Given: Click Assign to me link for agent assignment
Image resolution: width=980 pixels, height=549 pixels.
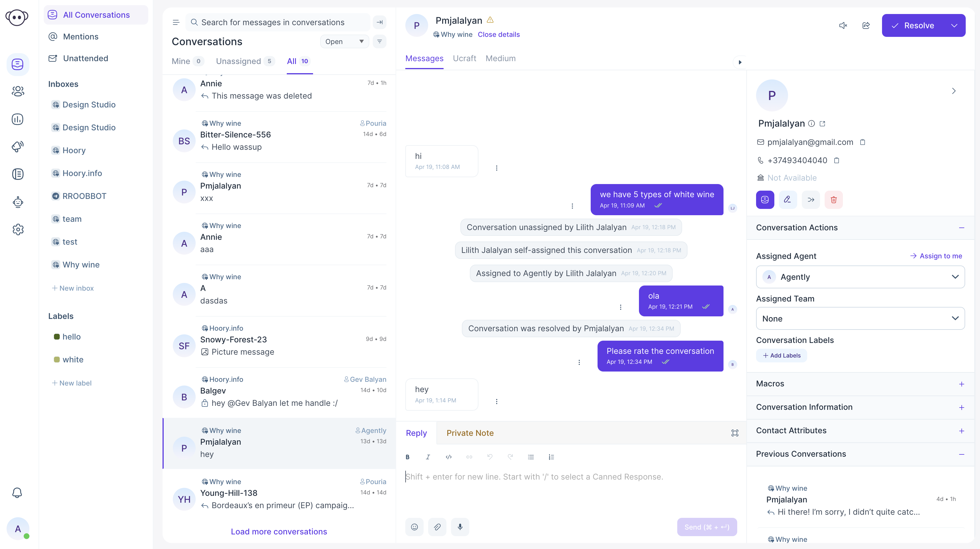Looking at the screenshot, I should 936,255.
